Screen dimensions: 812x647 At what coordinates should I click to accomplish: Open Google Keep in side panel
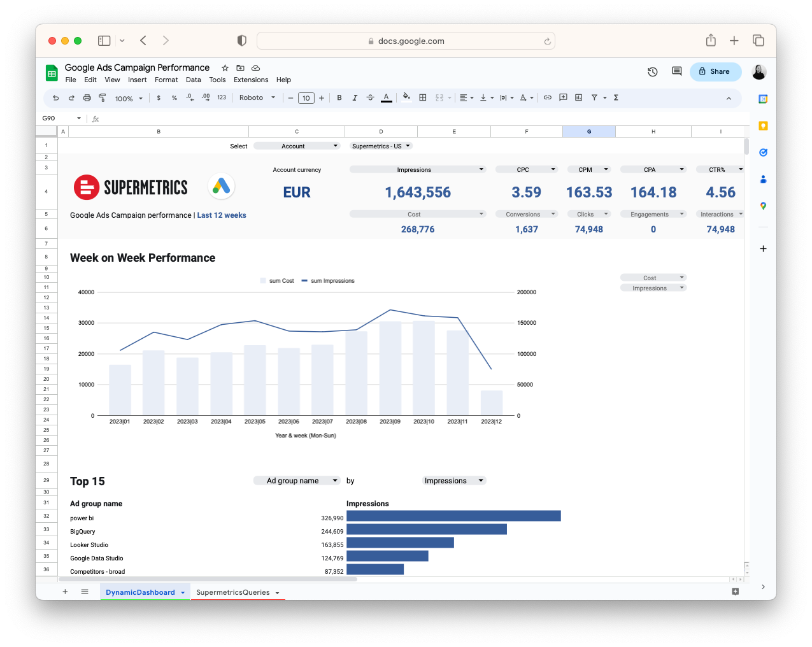point(763,126)
